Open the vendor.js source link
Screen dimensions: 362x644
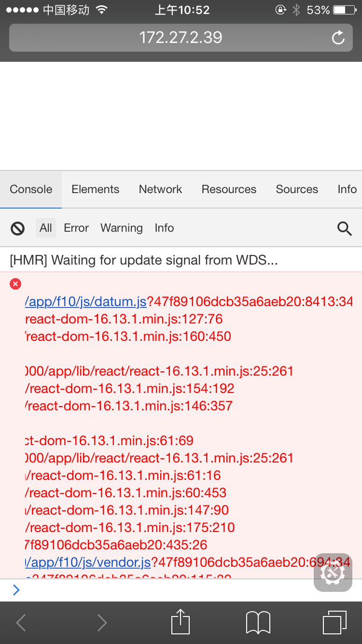[x=86, y=562]
